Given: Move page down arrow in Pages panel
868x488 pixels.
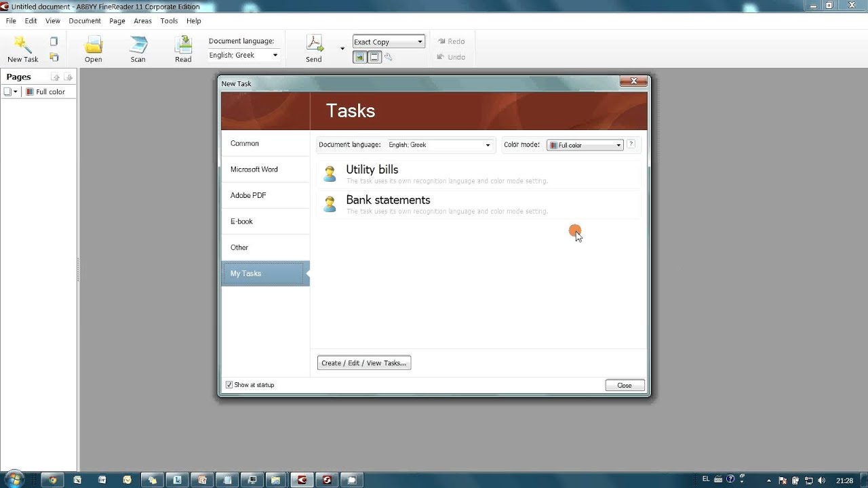Looking at the screenshot, I should pyautogui.click(x=68, y=77).
